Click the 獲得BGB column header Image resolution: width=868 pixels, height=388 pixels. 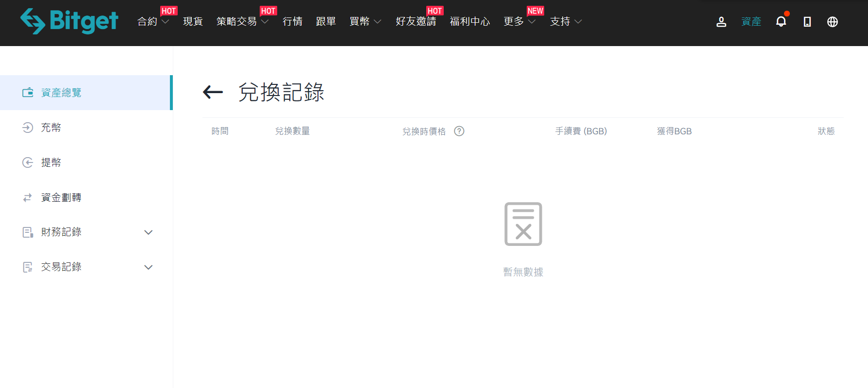tap(674, 131)
